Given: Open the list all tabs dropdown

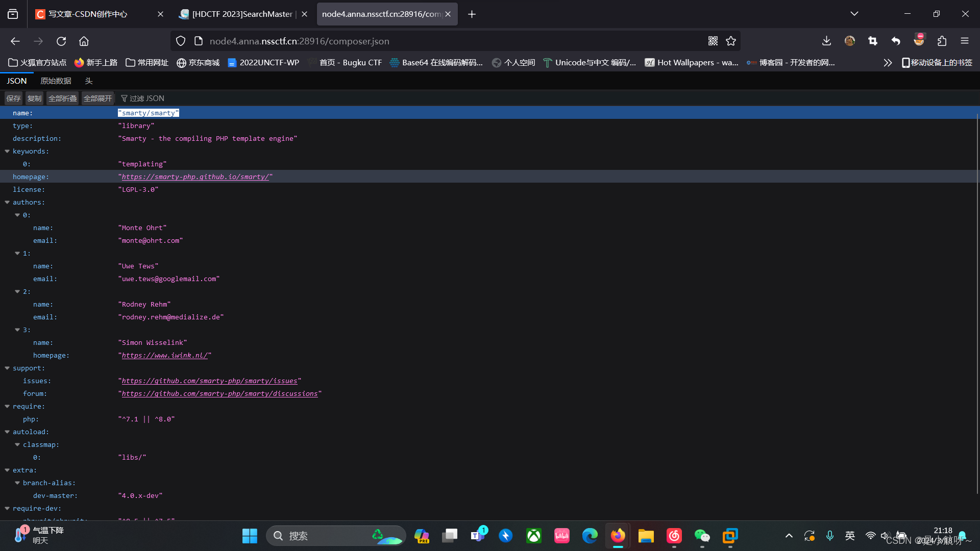Looking at the screenshot, I should point(854,14).
